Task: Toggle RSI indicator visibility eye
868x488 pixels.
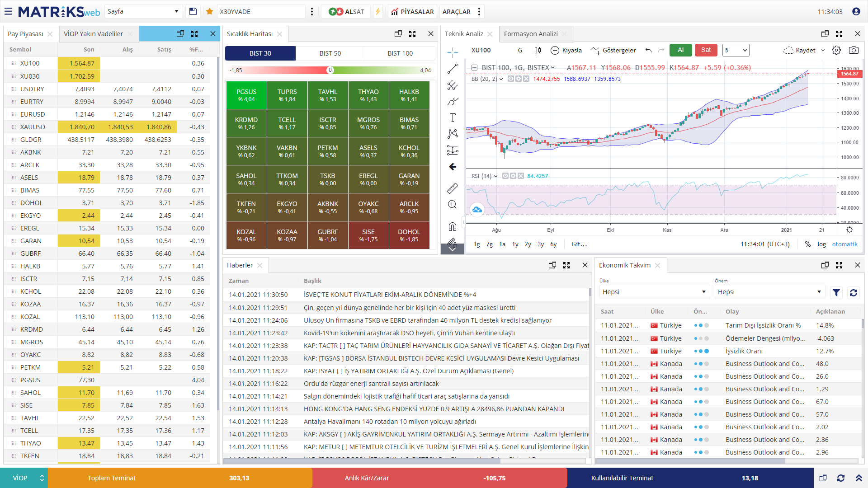Action: (x=505, y=176)
